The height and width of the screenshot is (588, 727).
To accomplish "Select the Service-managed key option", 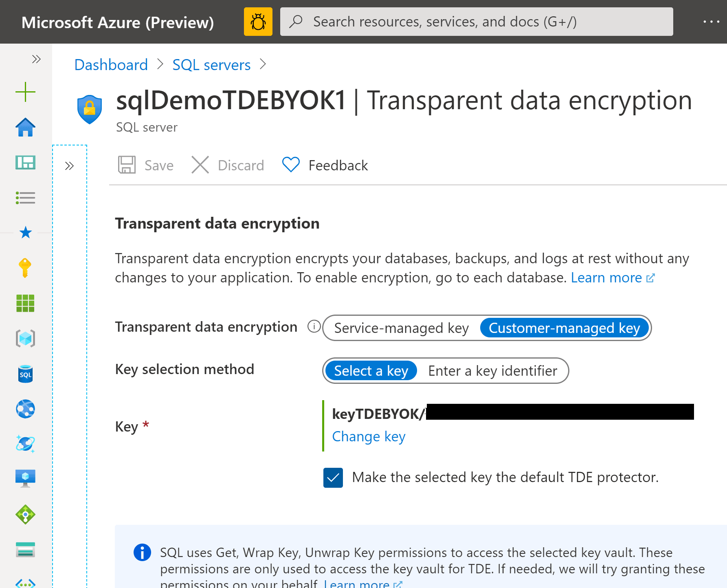I will [401, 328].
